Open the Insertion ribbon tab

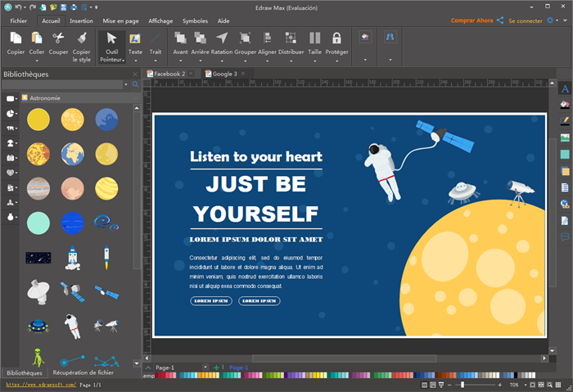[x=81, y=20]
